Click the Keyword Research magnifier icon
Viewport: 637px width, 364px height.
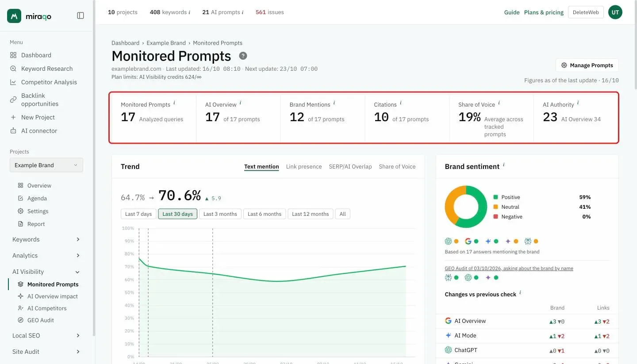13,69
